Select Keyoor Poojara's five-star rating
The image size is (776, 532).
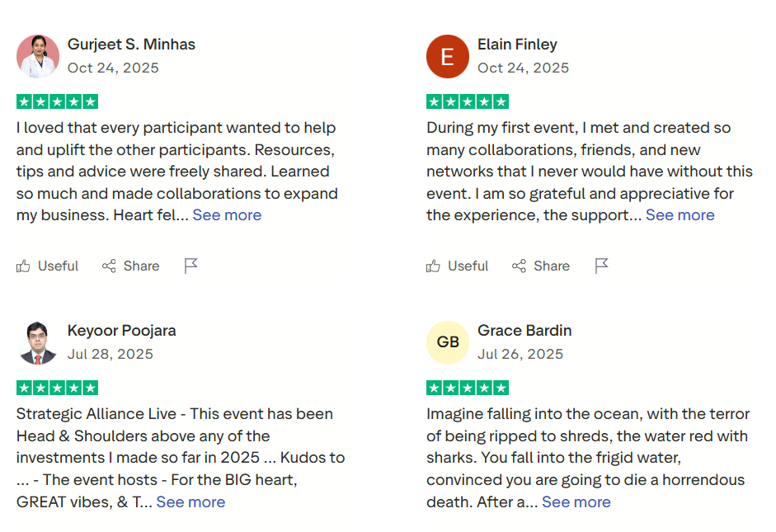click(58, 388)
